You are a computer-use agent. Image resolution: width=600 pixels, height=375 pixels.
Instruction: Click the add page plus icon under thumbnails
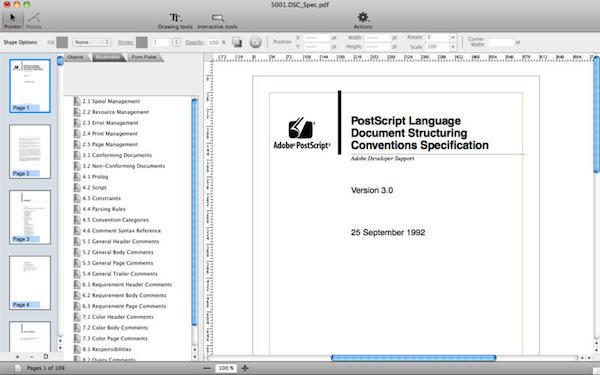17,357
